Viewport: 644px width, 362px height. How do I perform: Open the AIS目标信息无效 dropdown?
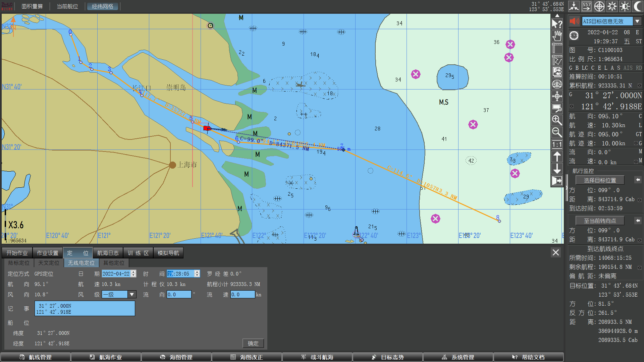pyautogui.click(x=637, y=21)
